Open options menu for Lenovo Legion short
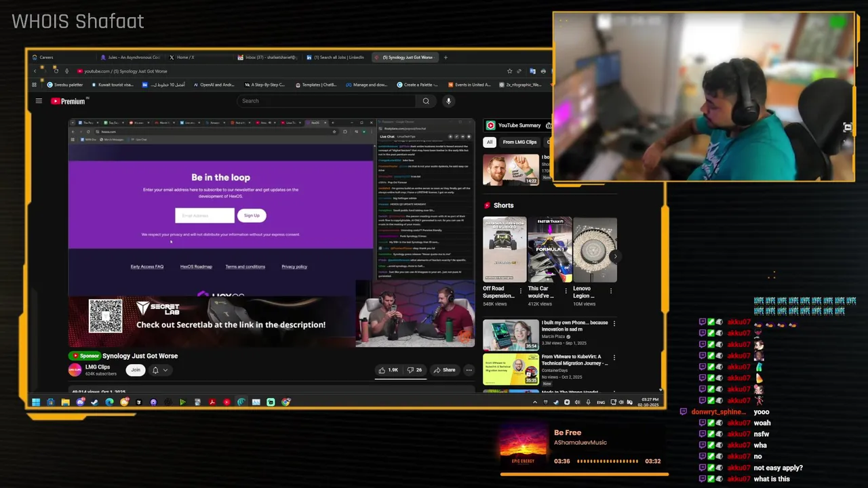 click(611, 291)
